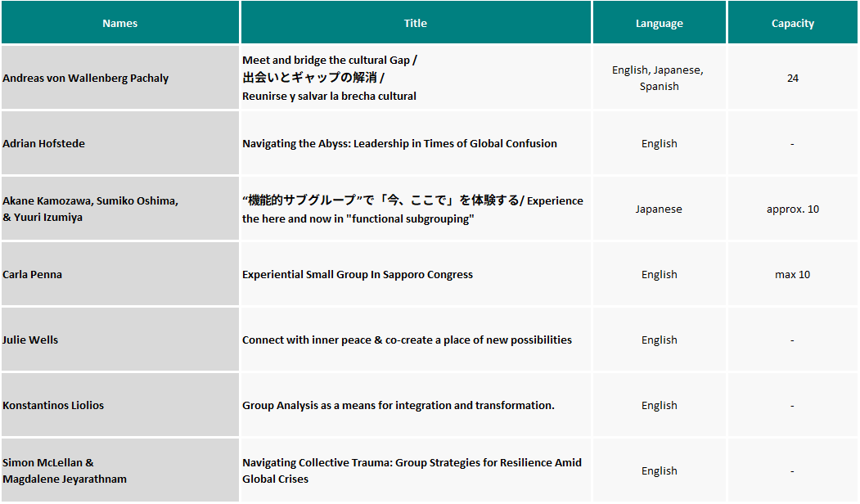Click the Japanese language cell
The image size is (860, 504).
pos(660,209)
